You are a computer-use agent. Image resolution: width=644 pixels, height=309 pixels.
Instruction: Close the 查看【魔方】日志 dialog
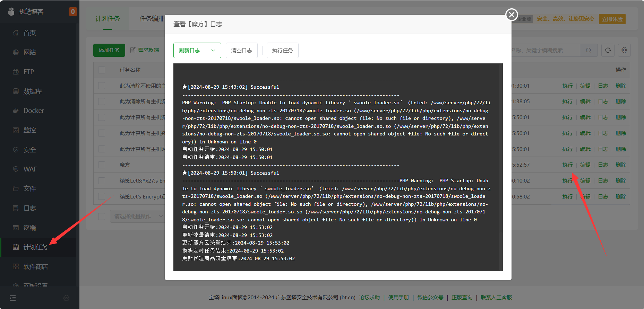(x=512, y=15)
